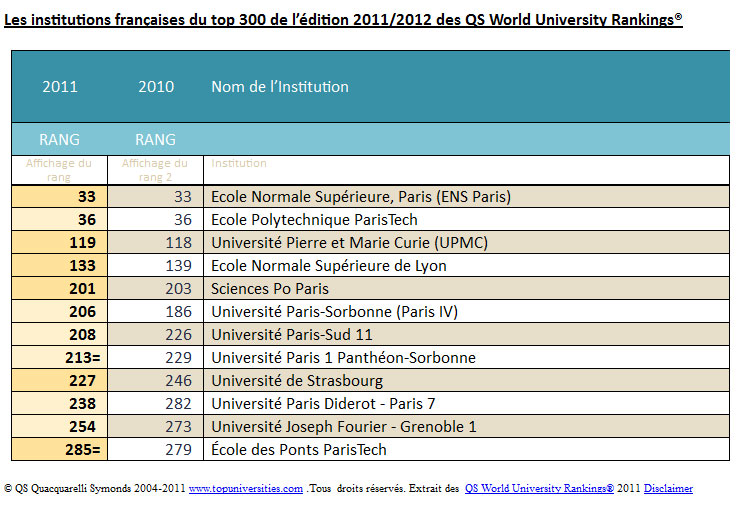Select Université Paris-Sorbonne (Paris IV)
The height and width of the screenshot is (505, 745).
tap(466, 311)
